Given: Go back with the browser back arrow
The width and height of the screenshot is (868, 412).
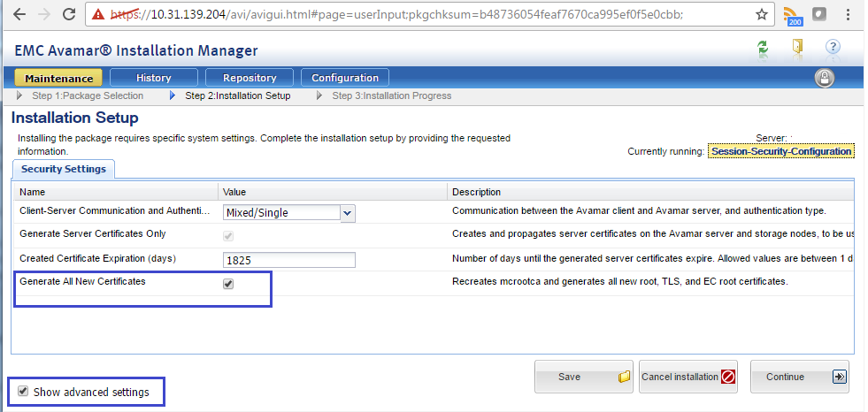Looking at the screenshot, I should (x=16, y=15).
